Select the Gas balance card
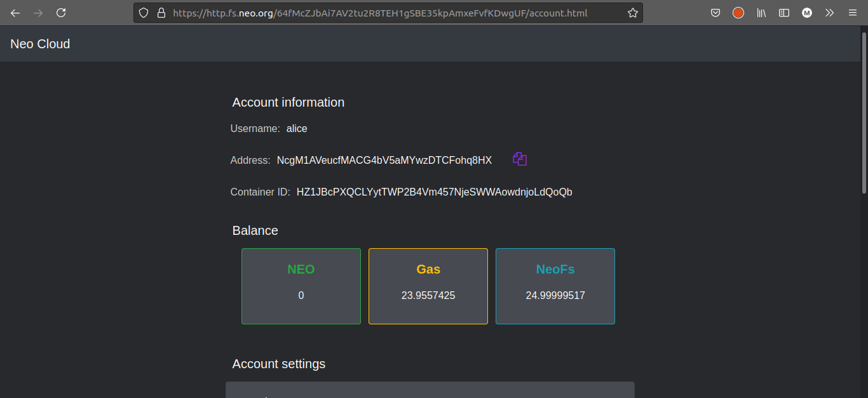 [428, 286]
